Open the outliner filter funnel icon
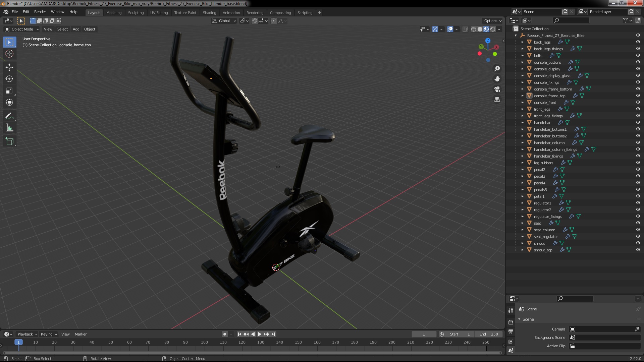Screen dimensions: 644x362 click(625, 20)
